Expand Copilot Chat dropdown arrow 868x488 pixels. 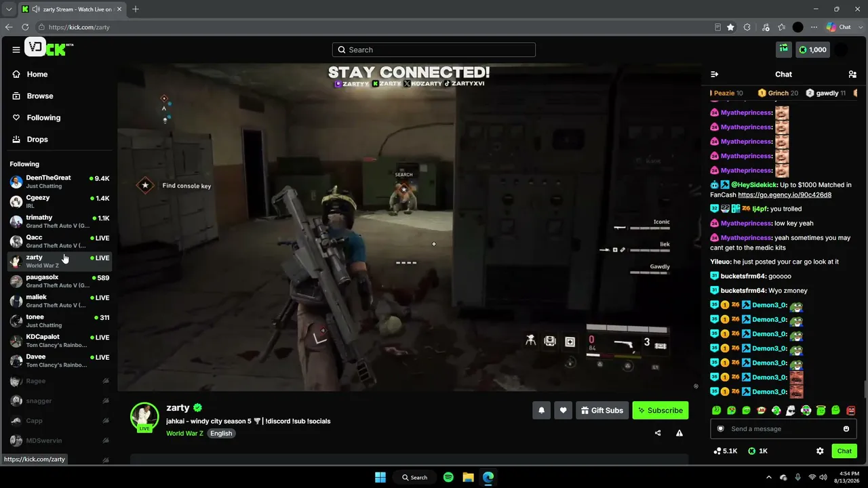(x=861, y=27)
